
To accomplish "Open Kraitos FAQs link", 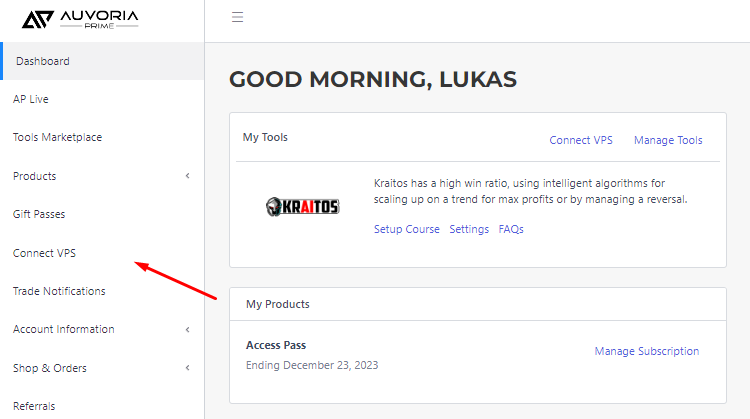I will pos(511,229).
